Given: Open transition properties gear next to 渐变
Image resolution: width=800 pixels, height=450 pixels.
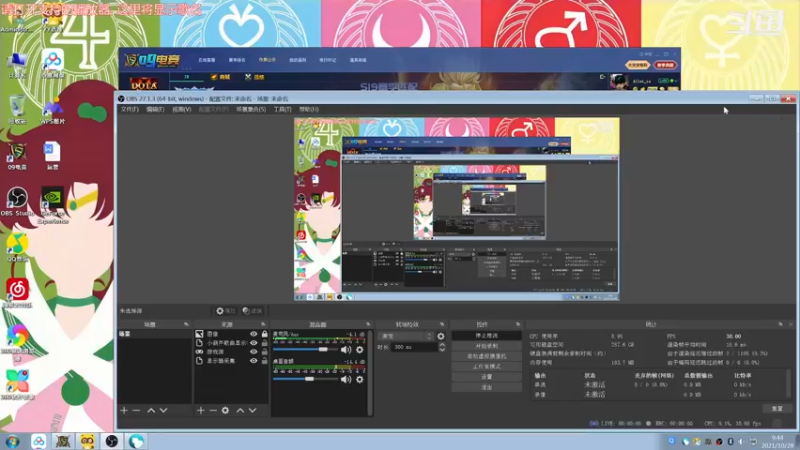Looking at the screenshot, I should point(441,336).
